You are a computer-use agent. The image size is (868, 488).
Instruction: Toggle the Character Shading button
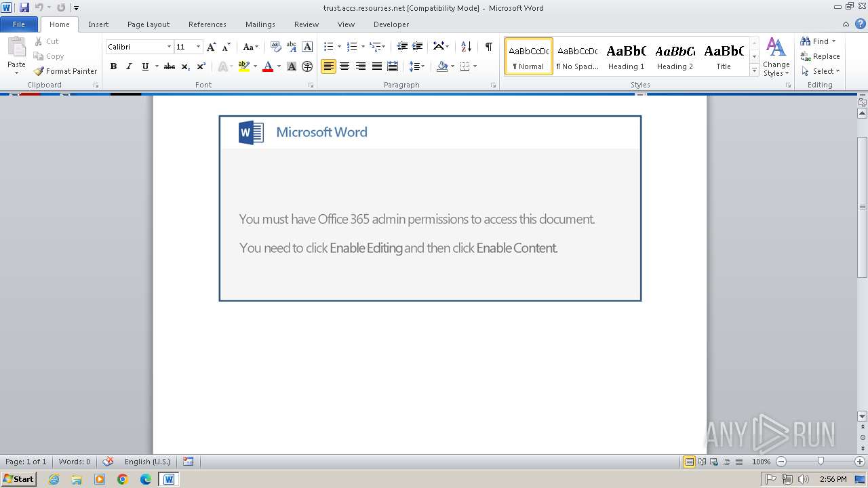click(292, 66)
